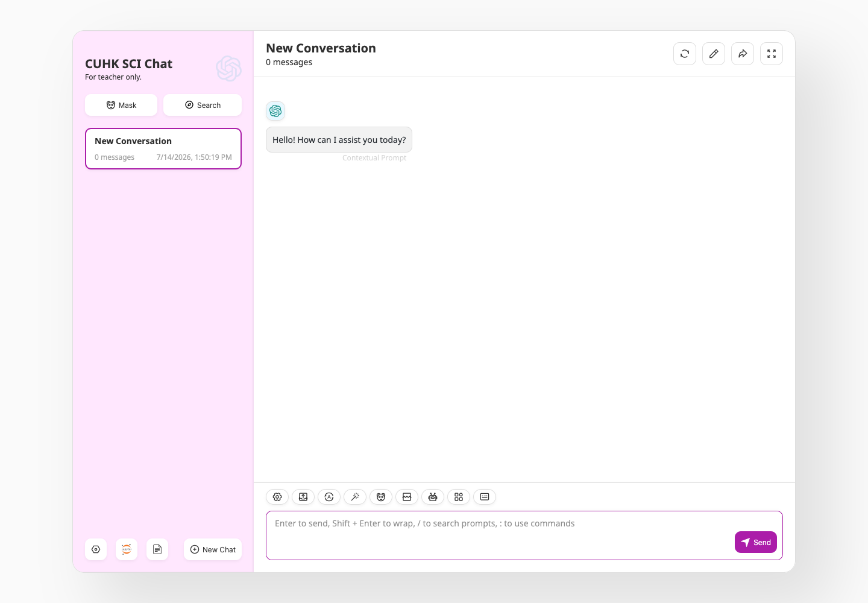Click the Contextual Prompt label
This screenshot has height=603, width=868.
374,158
